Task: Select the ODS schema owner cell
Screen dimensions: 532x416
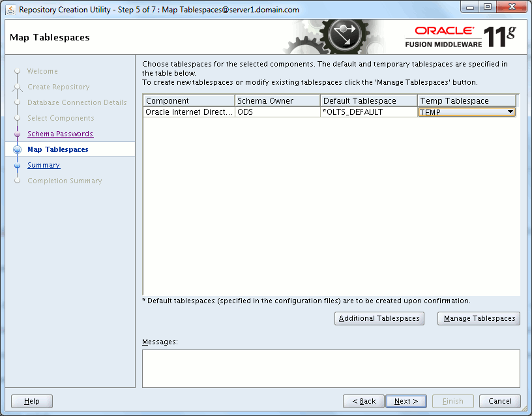Action: [x=278, y=112]
